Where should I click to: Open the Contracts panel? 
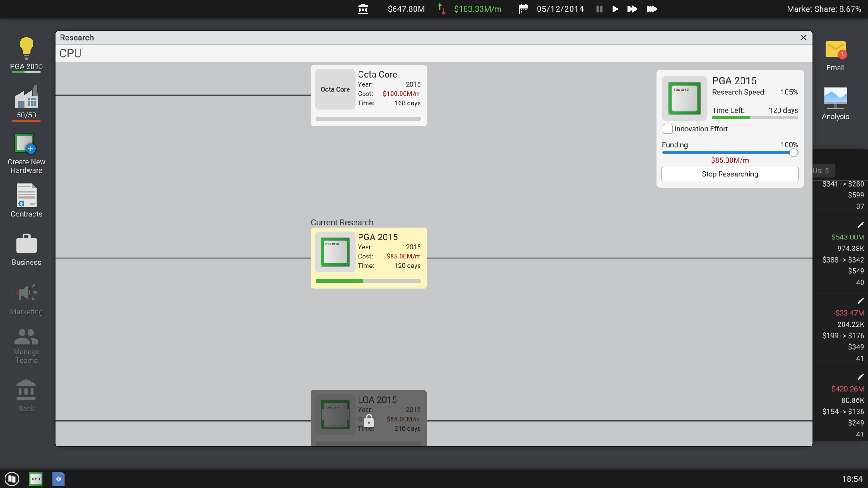[x=26, y=196]
